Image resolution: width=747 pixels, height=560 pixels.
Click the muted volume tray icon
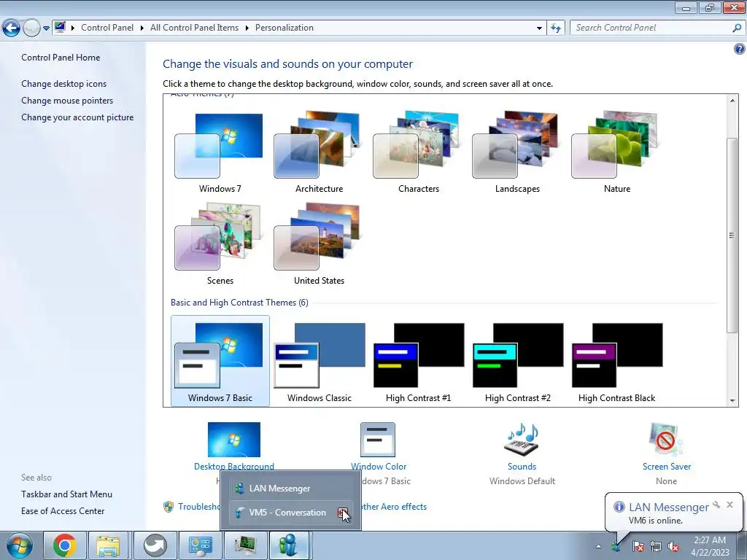pyautogui.click(x=673, y=547)
